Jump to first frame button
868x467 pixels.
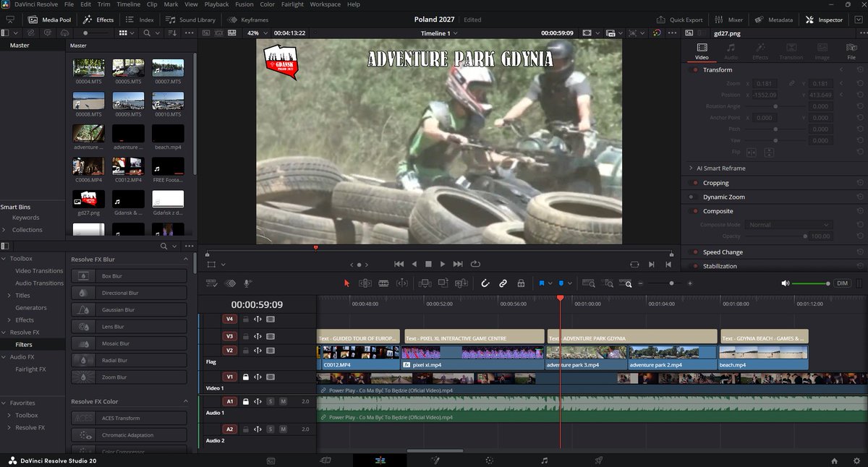coord(399,264)
